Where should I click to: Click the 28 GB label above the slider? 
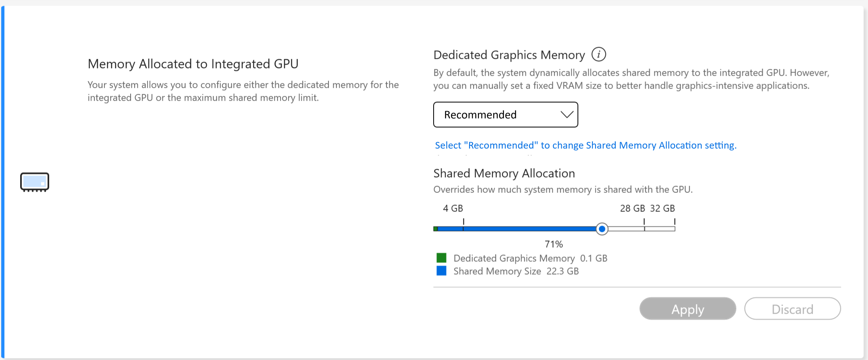[x=632, y=209]
